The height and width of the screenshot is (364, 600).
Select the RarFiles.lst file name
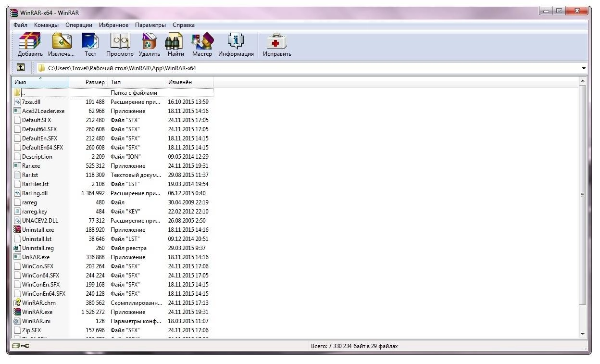coord(35,184)
